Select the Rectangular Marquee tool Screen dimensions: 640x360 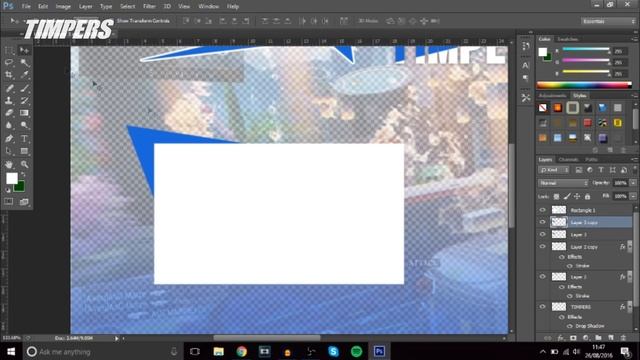pyautogui.click(x=9, y=50)
